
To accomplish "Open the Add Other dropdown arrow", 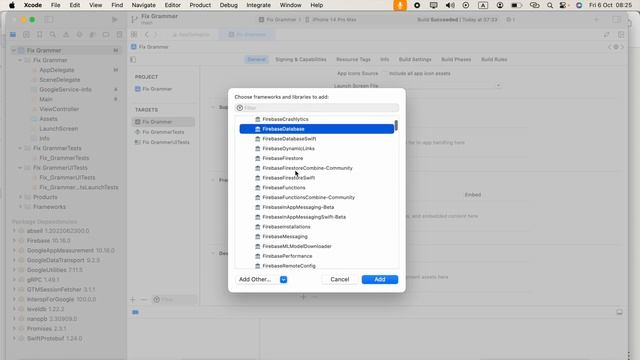I will tap(283, 280).
